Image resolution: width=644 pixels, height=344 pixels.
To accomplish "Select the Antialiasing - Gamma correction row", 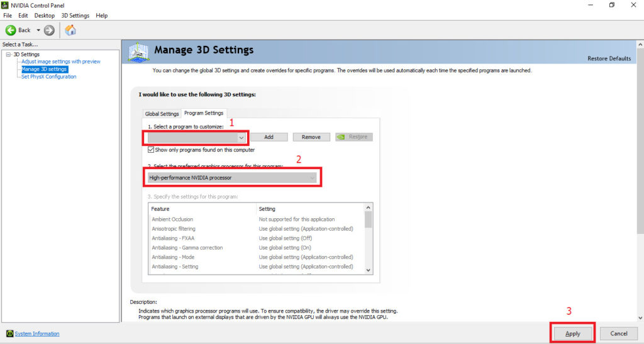I will click(x=256, y=248).
